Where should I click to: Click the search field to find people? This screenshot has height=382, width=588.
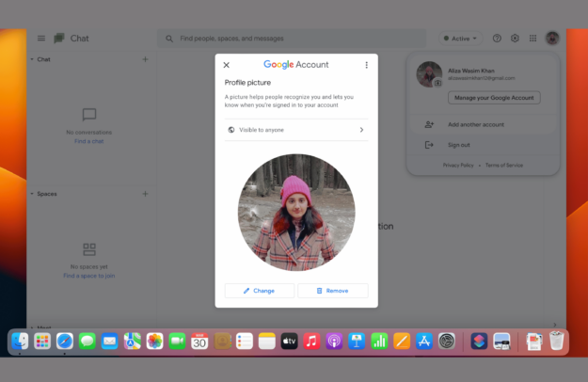[292, 39]
